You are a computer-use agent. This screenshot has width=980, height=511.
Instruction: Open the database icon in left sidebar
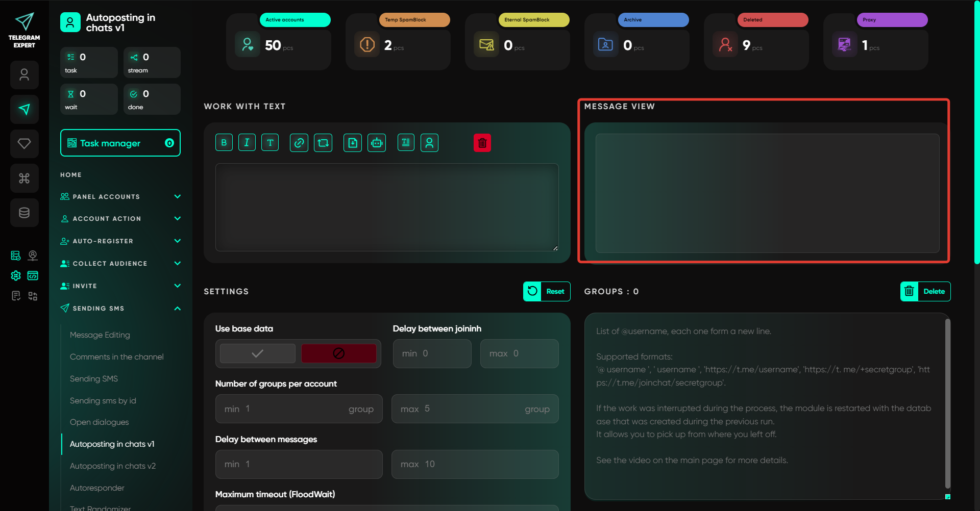point(24,213)
